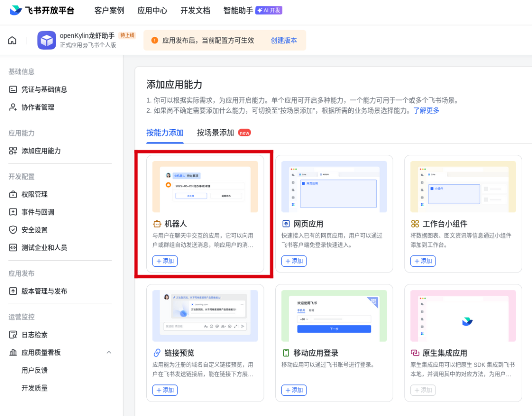Click the 版本管理与发布 sidebar icon
The height and width of the screenshot is (416, 532).
(x=13, y=291)
